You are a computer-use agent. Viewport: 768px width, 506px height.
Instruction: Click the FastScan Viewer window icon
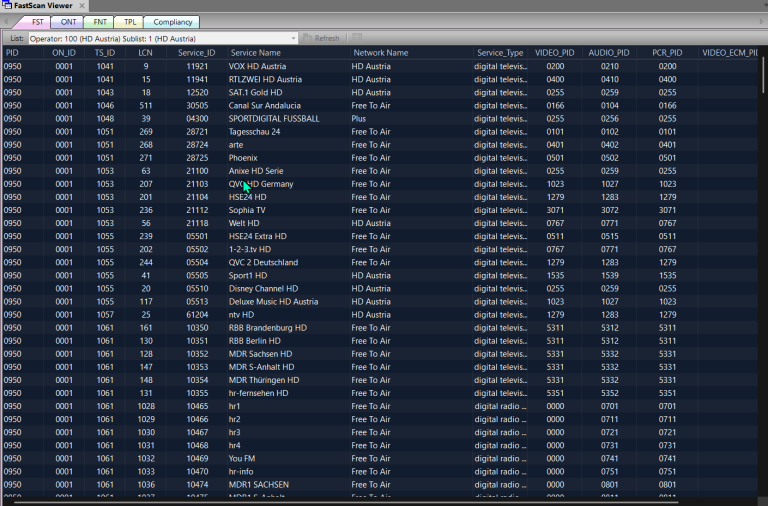(7, 5)
